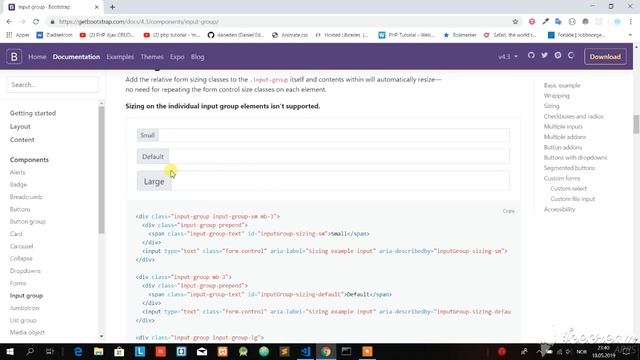Go to Home in navbar

point(37,57)
